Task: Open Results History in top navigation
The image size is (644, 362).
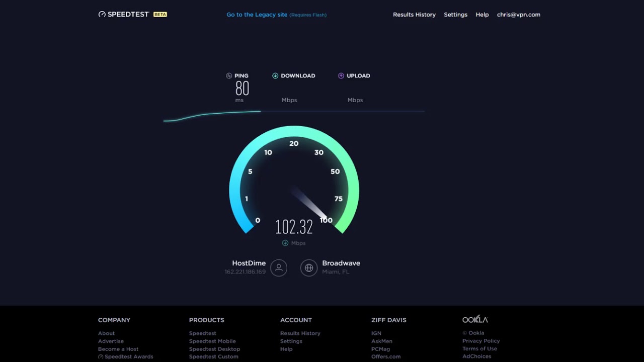Action: (x=414, y=15)
